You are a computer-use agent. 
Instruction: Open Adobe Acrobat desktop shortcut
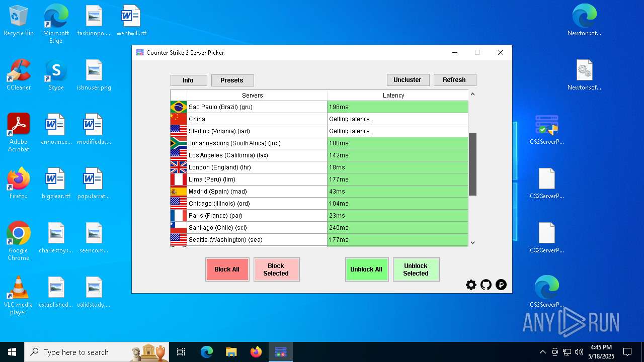coord(19,132)
